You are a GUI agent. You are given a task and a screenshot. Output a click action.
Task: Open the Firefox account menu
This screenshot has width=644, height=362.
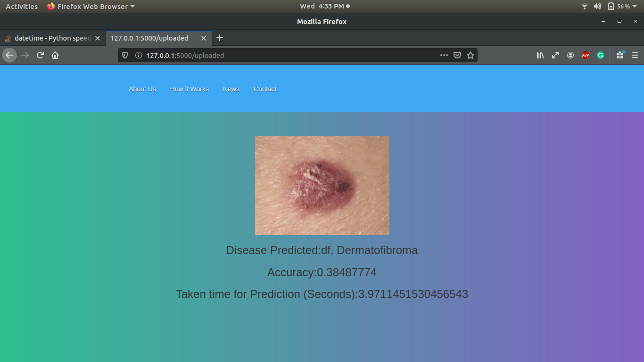coord(570,55)
